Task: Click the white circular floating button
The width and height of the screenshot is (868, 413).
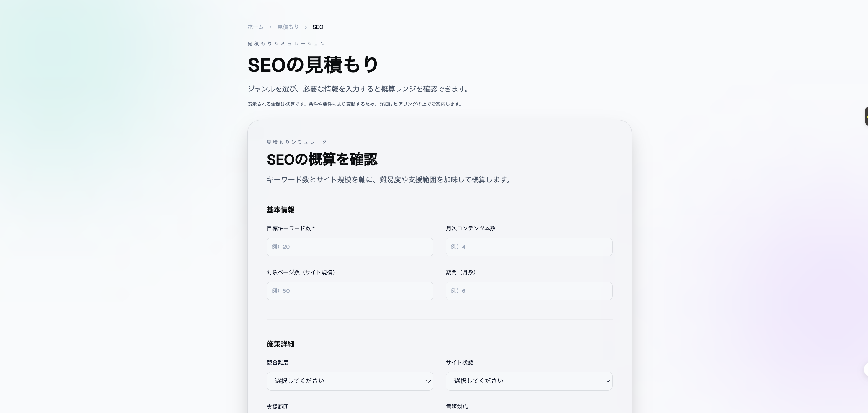Action: 866,370
